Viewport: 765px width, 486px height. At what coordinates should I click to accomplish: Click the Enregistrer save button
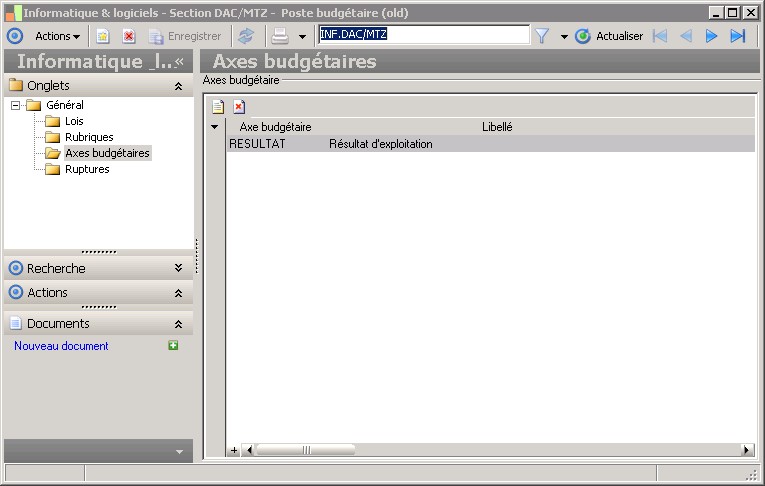click(x=185, y=36)
